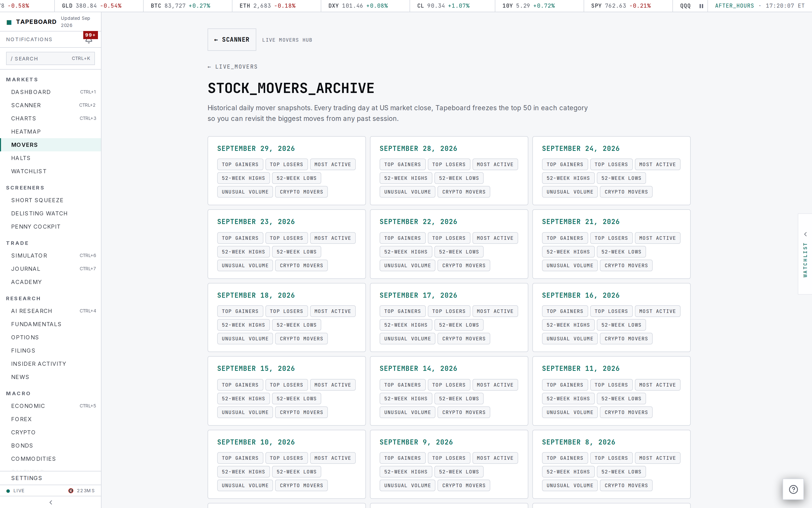Open September 24 Most Active

pos(657,164)
